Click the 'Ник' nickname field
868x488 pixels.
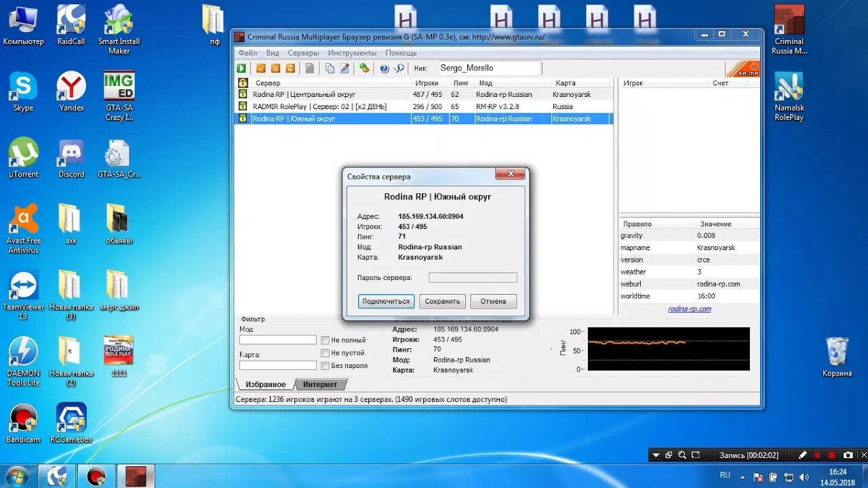(x=488, y=68)
